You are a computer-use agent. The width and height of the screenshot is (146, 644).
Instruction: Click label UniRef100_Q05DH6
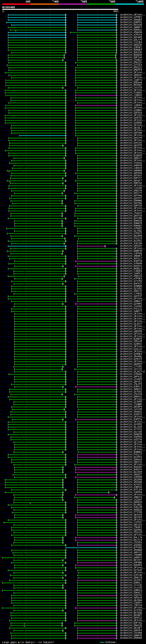point(131,123)
